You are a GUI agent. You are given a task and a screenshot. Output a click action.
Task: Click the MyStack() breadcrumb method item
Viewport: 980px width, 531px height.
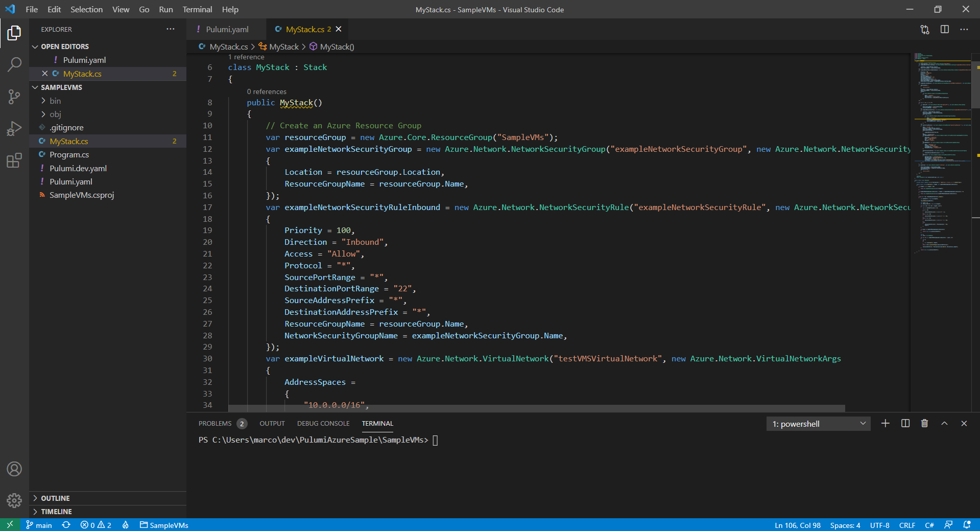[332, 47]
